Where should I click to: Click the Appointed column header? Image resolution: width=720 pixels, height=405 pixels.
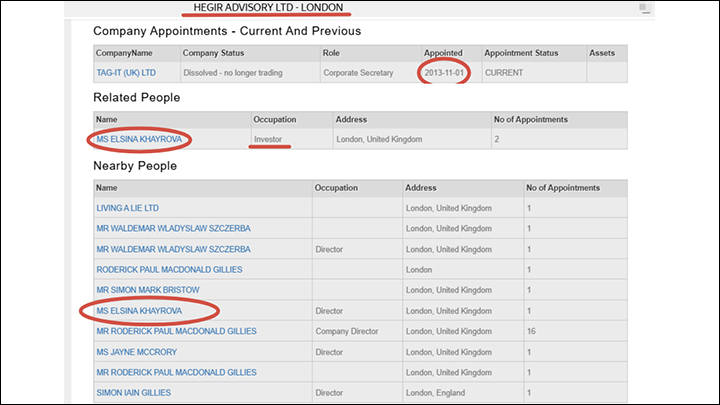coord(443,53)
